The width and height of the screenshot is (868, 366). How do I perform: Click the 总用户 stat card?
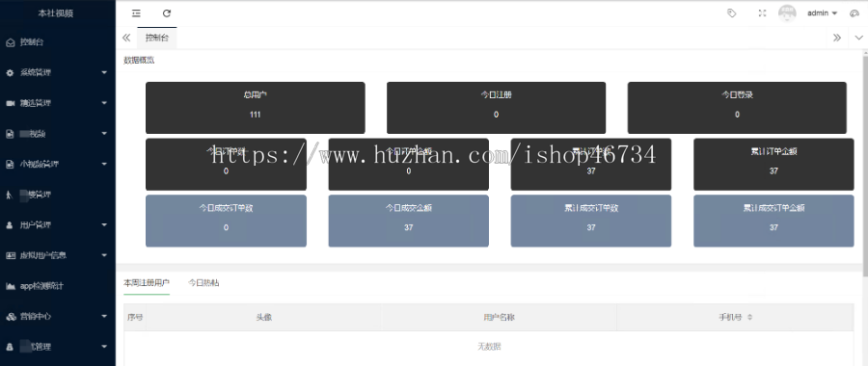click(x=256, y=108)
